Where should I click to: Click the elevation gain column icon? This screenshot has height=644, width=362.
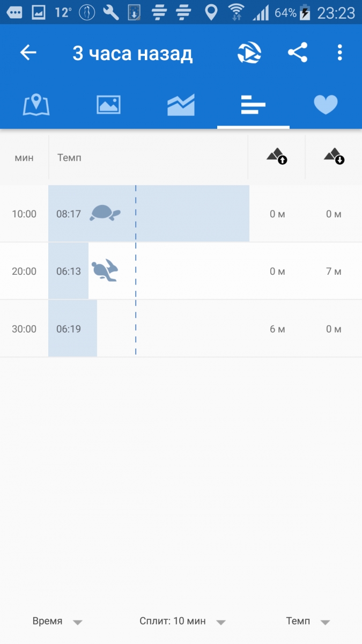click(x=277, y=157)
